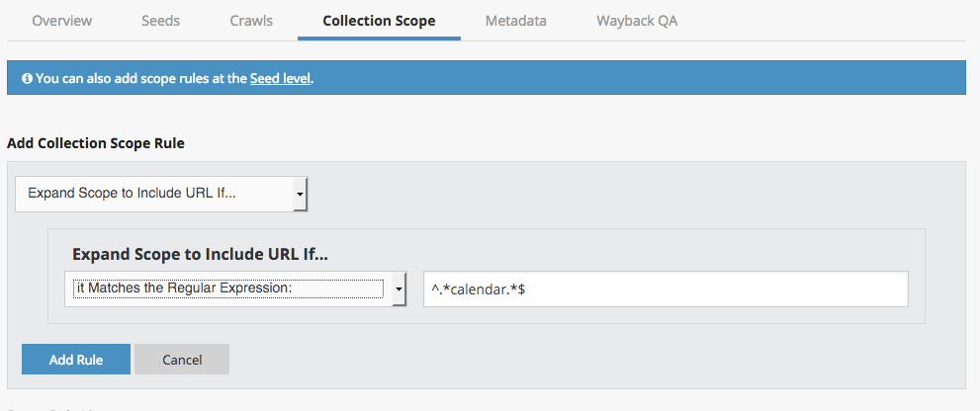Cancel adding the scope rule
The image size is (980, 411).
coord(182,360)
